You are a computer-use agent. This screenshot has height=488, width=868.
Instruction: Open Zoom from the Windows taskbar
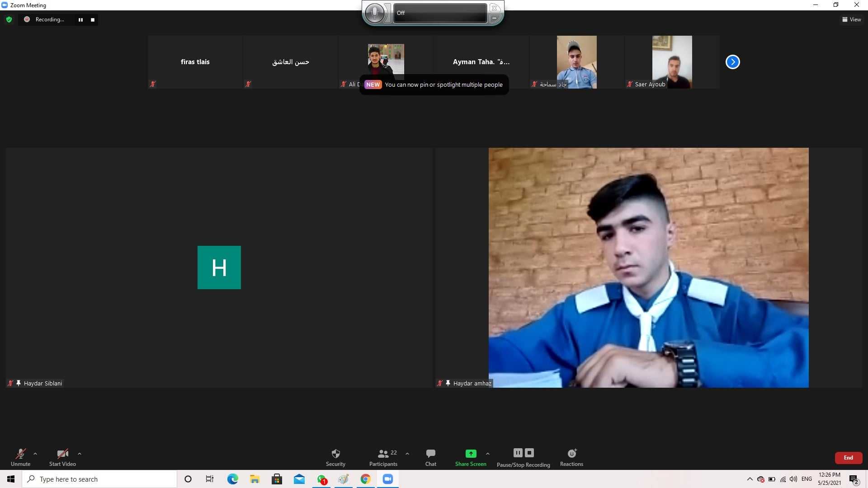(388, 479)
